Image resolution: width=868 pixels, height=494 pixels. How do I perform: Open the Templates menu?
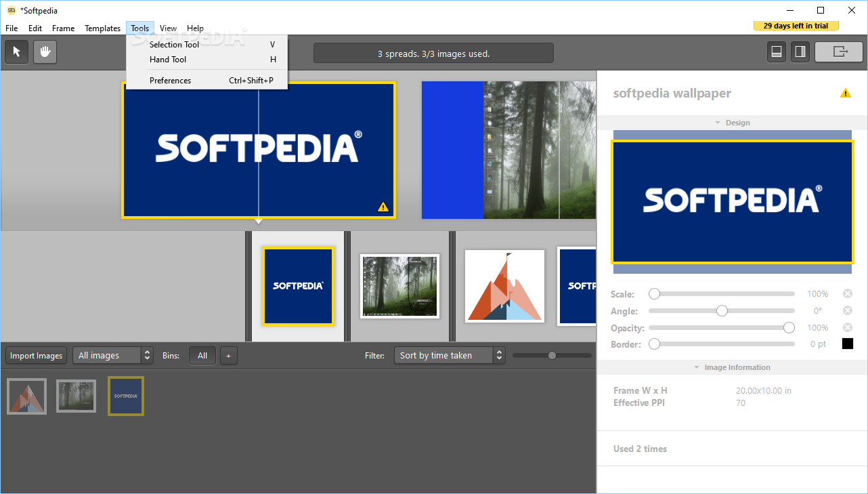(103, 28)
